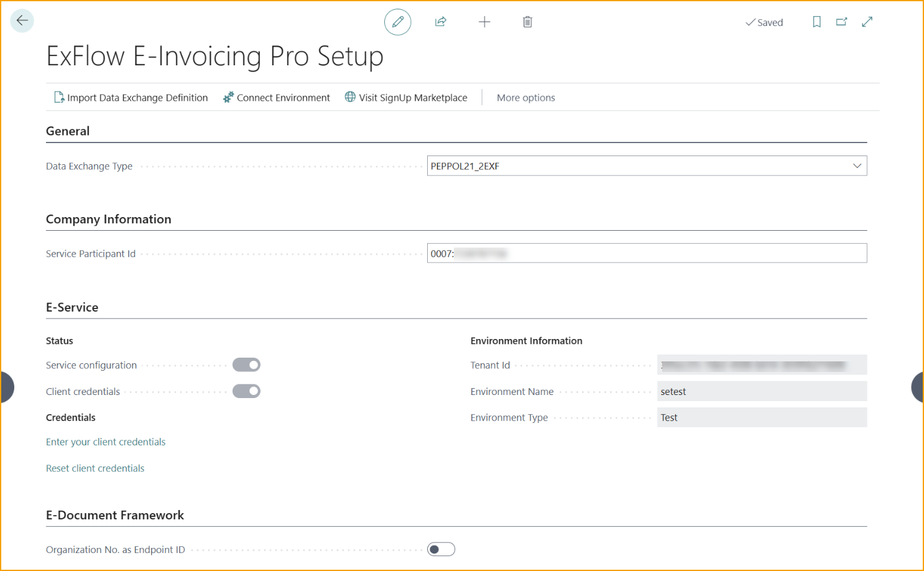Open More options menu
This screenshot has height=571, width=924.
click(526, 98)
